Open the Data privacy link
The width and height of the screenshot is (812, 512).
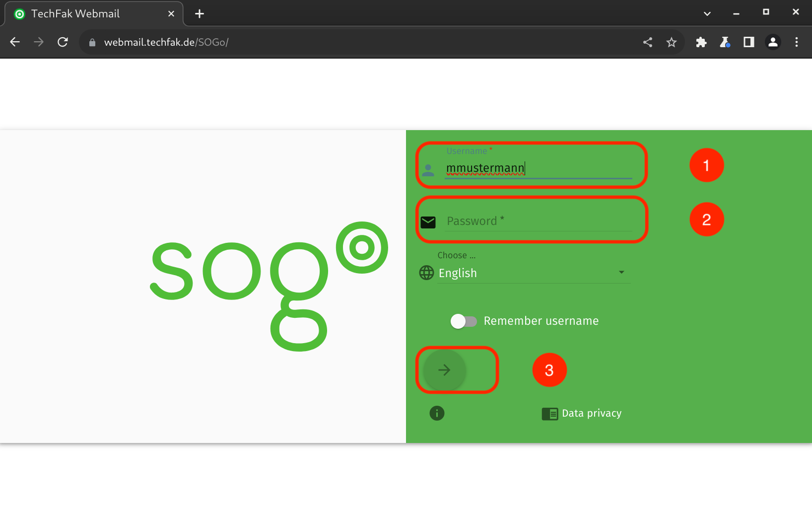click(592, 413)
